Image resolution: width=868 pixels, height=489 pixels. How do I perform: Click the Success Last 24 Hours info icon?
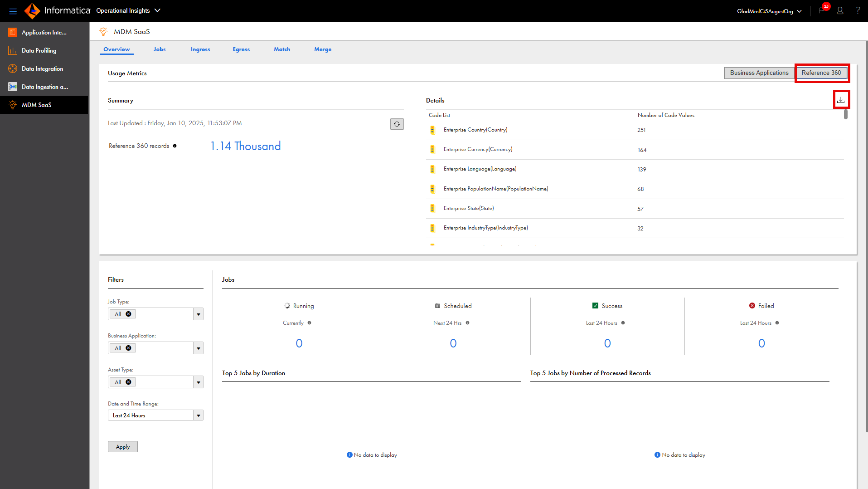tap(623, 323)
